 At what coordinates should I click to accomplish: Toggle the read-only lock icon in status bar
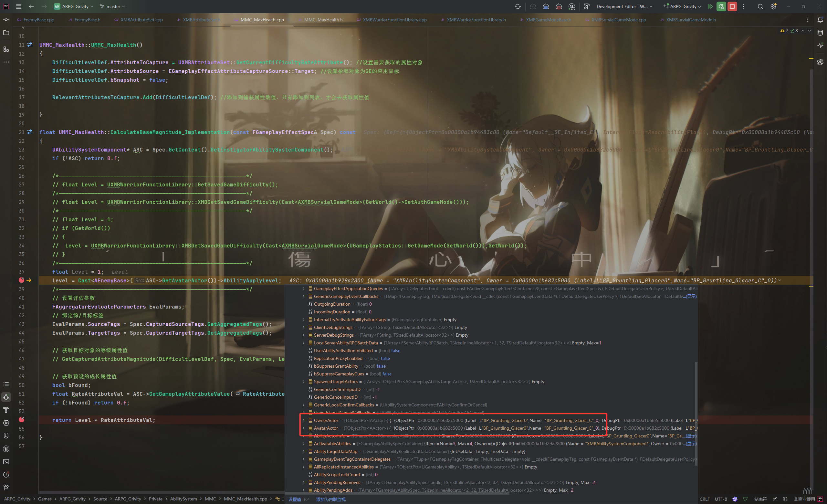point(775,499)
